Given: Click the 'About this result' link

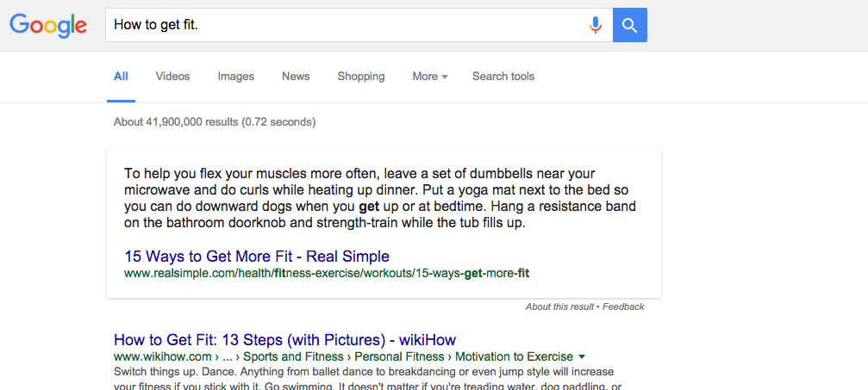Looking at the screenshot, I should 559,306.
